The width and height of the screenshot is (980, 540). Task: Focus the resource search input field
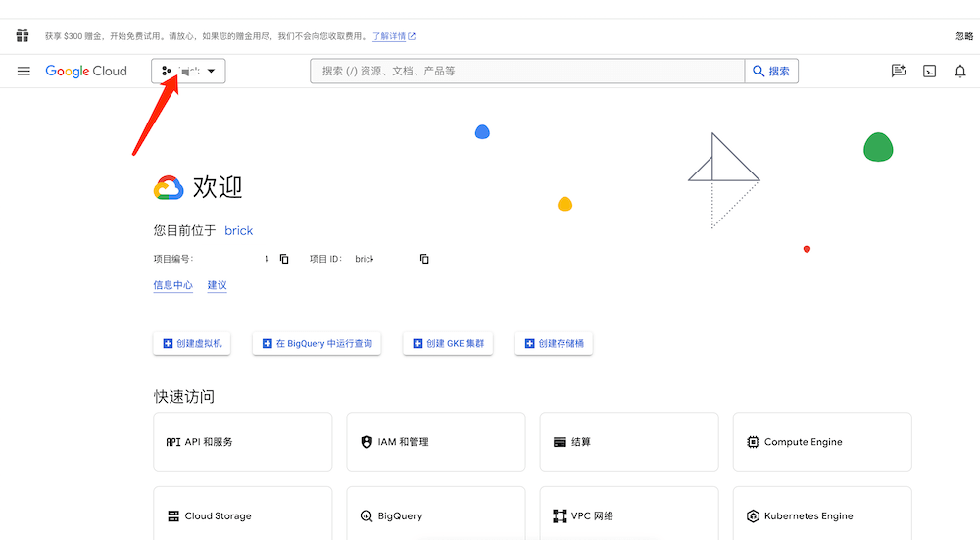[x=527, y=71]
